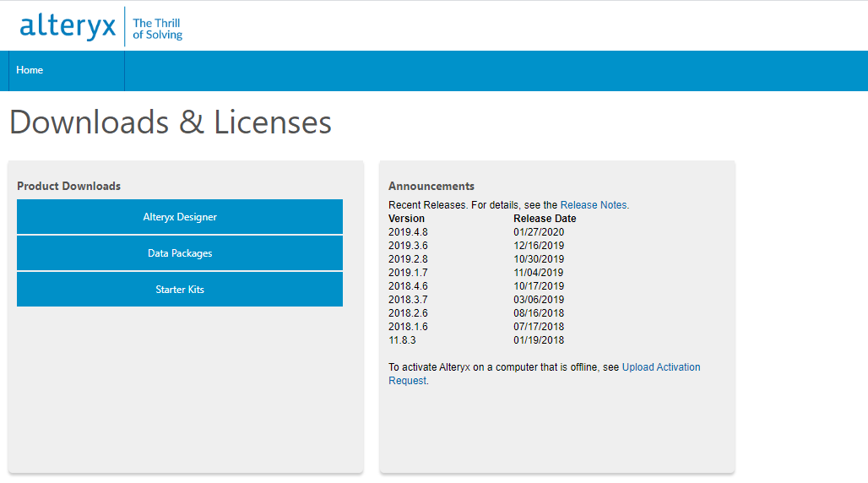This screenshot has height=483, width=868.
Task: Follow the Upload Activation Request link
Action: [x=660, y=367]
